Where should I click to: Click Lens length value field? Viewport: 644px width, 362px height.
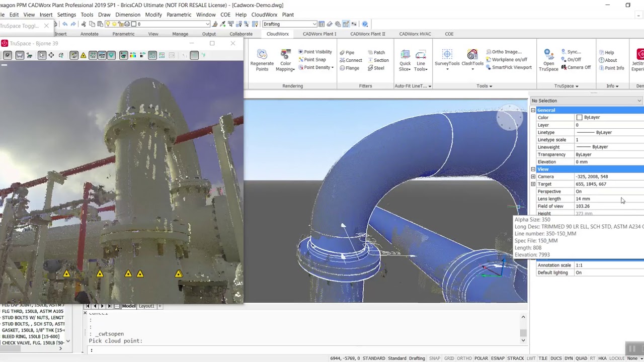click(x=609, y=199)
